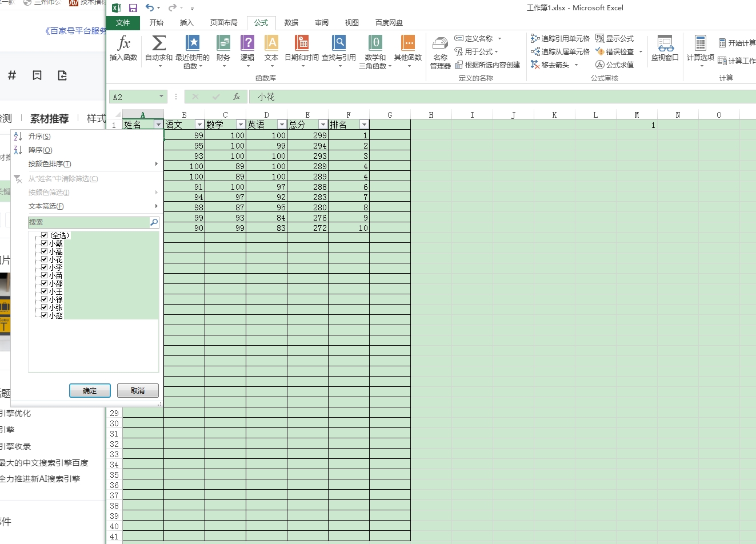The image size is (756, 544).
Task: Click the 取消 button
Action: coord(138,391)
